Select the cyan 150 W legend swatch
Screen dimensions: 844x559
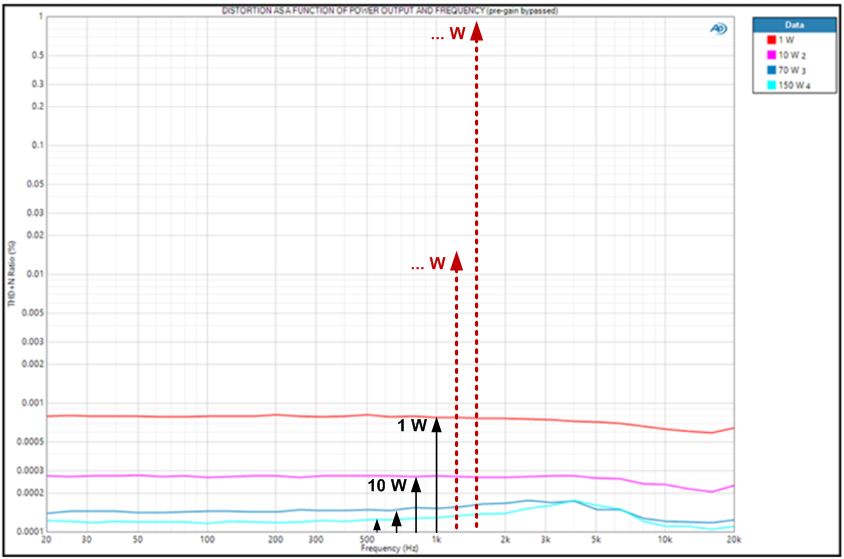click(771, 87)
